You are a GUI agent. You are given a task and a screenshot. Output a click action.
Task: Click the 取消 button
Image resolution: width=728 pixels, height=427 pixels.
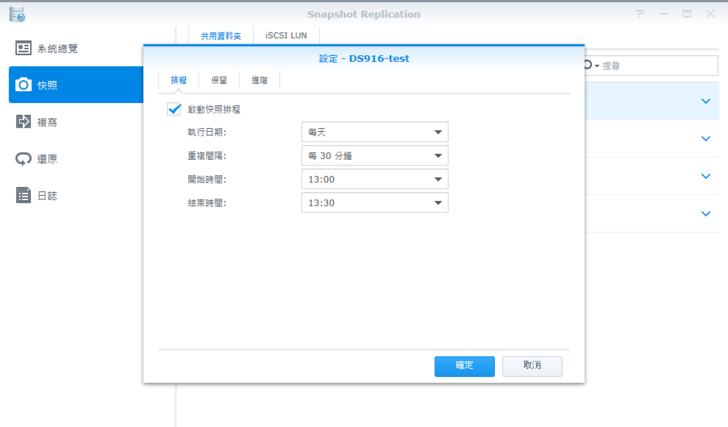click(532, 366)
